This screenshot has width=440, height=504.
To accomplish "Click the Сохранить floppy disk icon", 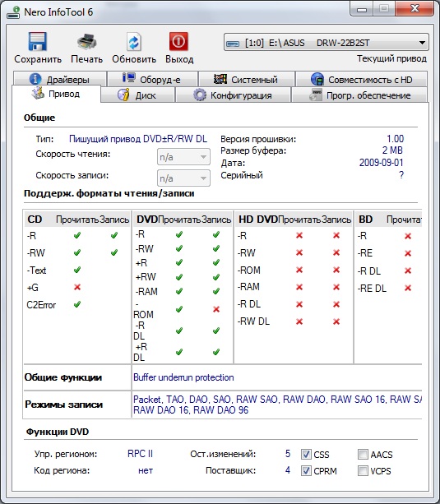I will click(x=37, y=41).
